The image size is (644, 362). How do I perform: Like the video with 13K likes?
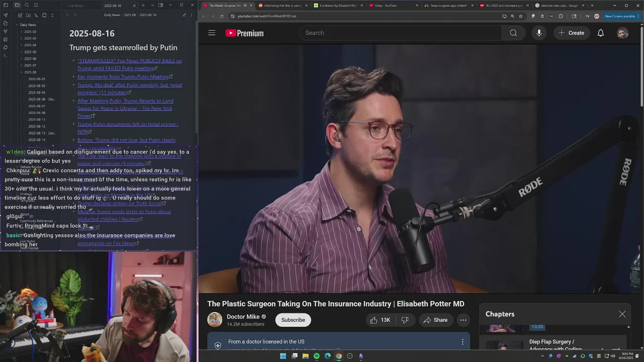click(x=380, y=320)
